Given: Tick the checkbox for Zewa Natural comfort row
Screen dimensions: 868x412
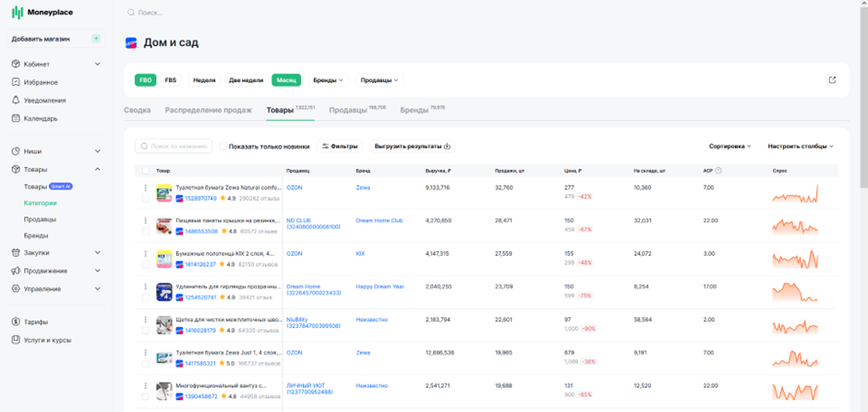Looking at the screenshot, I should coord(146,199).
